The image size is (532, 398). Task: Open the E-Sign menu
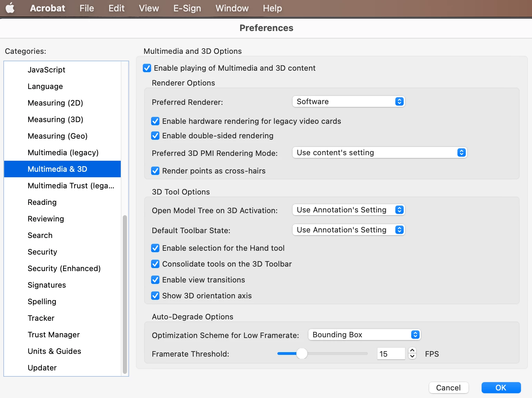187,8
